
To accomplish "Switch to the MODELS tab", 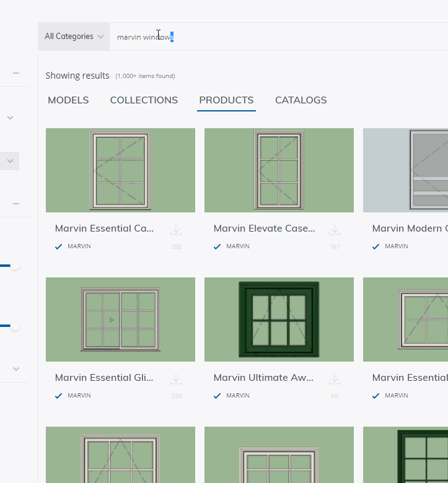I will (x=68, y=100).
